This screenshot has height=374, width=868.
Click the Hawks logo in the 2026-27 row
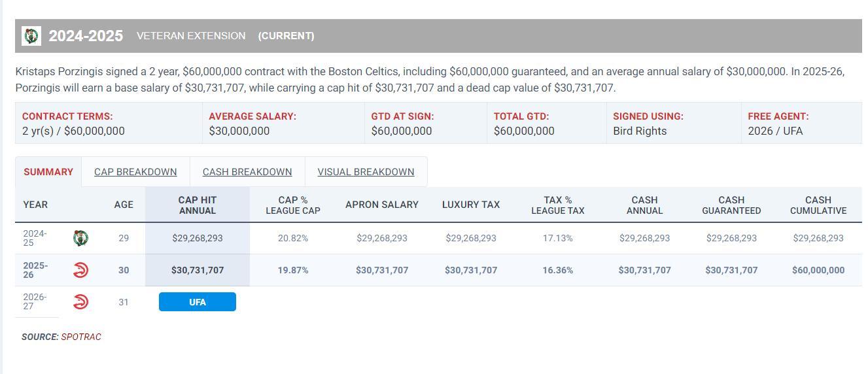80,302
